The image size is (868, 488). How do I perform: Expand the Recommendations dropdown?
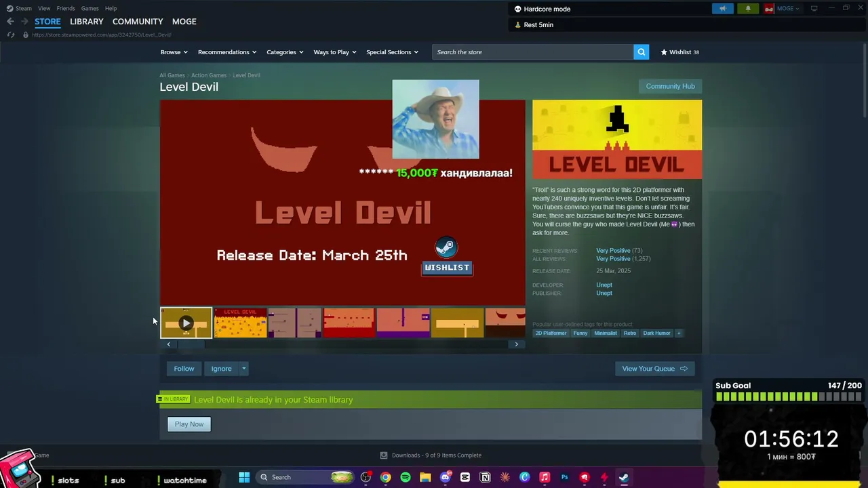(x=227, y=52)
